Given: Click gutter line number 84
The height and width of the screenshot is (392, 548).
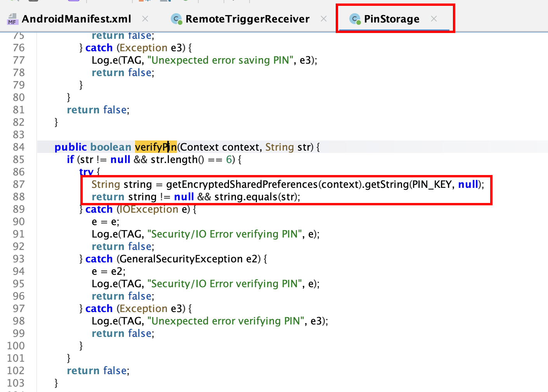Looking at the screenshot, I should click(x=19, y=147).
